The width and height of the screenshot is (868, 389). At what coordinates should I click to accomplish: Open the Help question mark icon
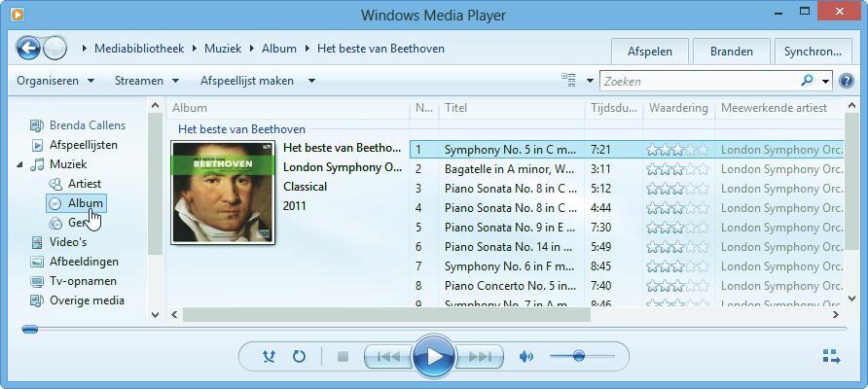(846, 81)
